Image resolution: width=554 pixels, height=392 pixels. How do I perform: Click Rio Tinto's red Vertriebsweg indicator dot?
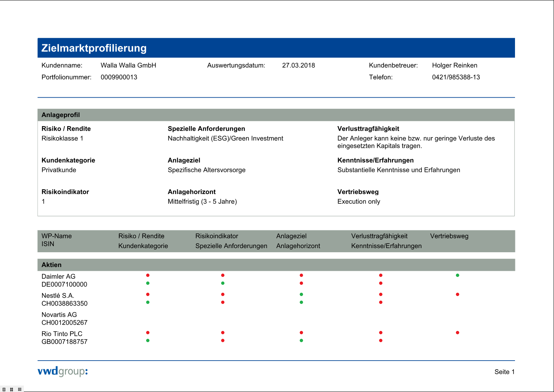[x=457, y=333]
